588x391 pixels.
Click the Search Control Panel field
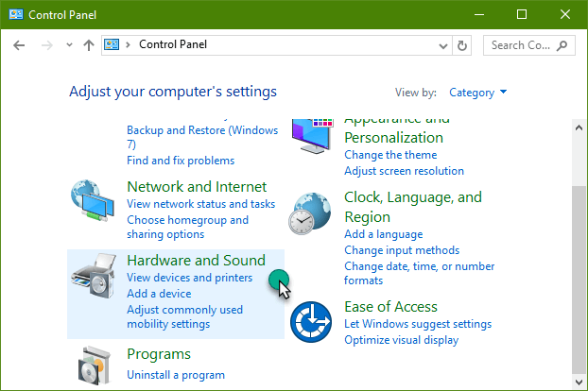pos(528,45)
